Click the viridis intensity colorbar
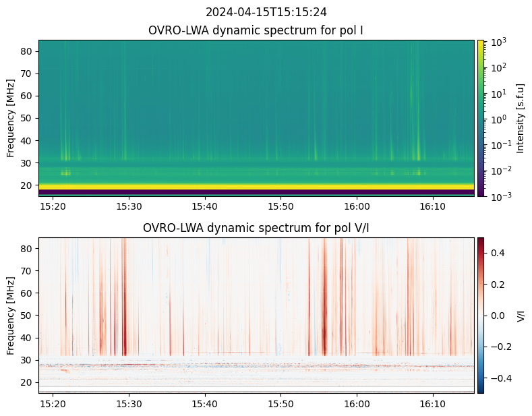 tap(481, 118)
